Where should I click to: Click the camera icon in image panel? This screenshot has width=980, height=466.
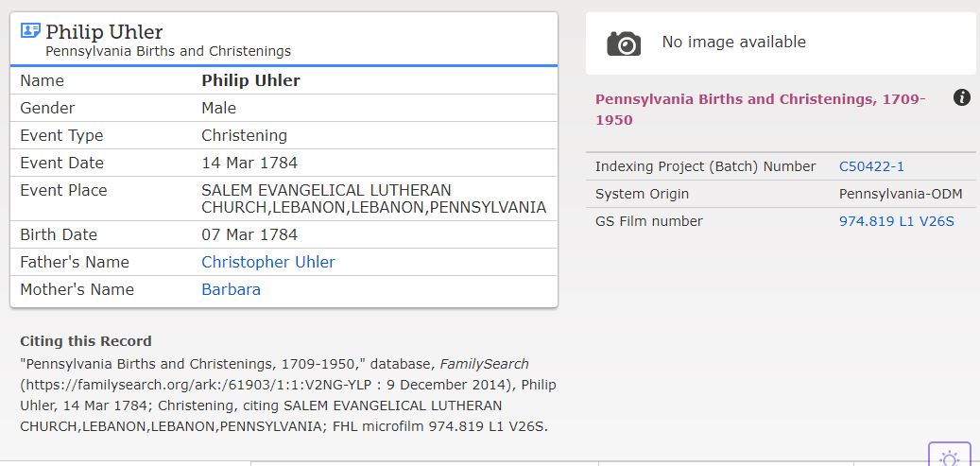(624, 43)
